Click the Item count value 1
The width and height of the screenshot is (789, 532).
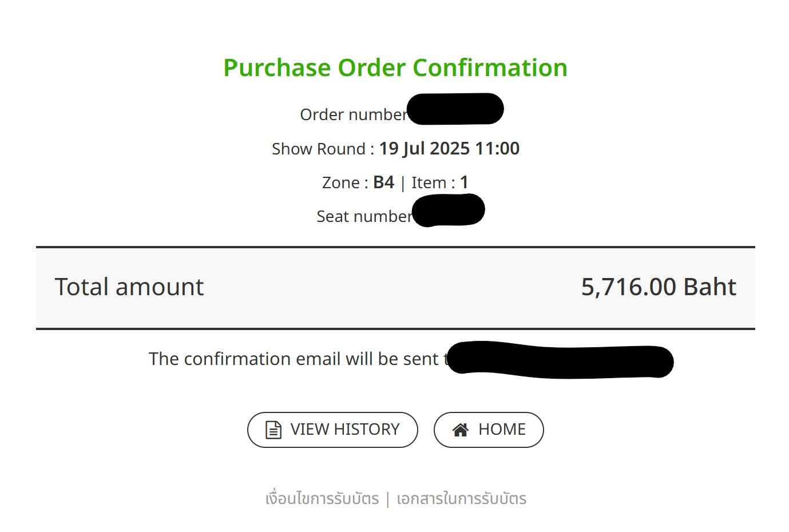point(464,182)
